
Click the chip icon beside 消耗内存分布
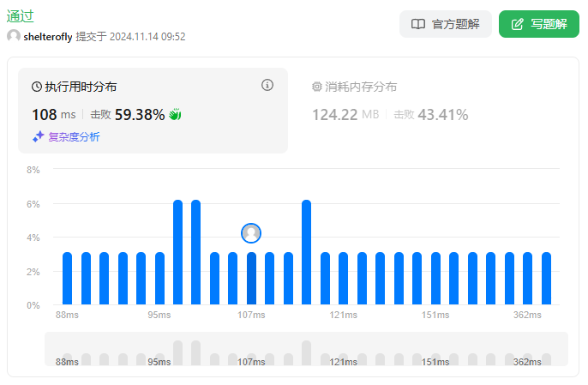tap(317, 87)
